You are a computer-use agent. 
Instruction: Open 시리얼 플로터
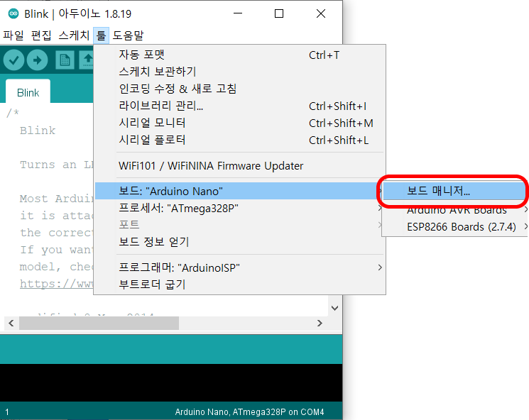(x=239, y=140)
